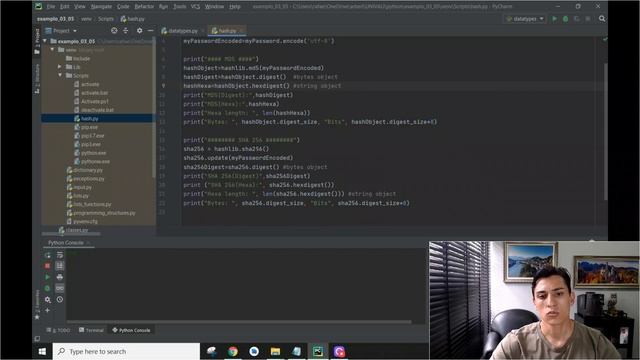Viewport: 640px width, 360px height.
Task: Open the run configuration dropdown 'datatypes'
Action: [525, 19]
